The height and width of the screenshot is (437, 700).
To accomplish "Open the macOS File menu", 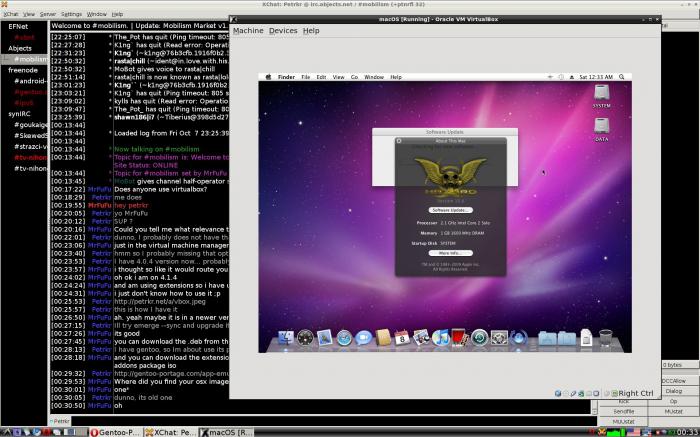I will [x=305, y=77].
